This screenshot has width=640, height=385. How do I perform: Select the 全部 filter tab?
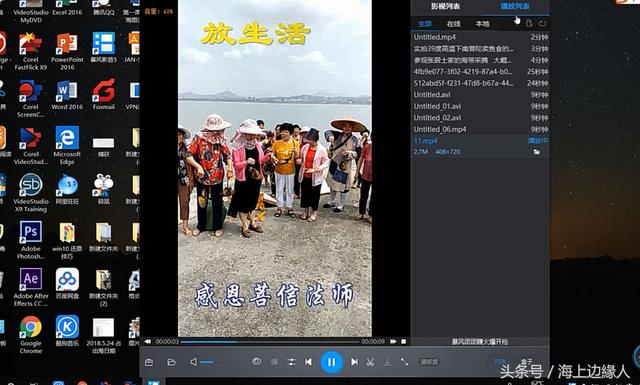tap(425, 24)
